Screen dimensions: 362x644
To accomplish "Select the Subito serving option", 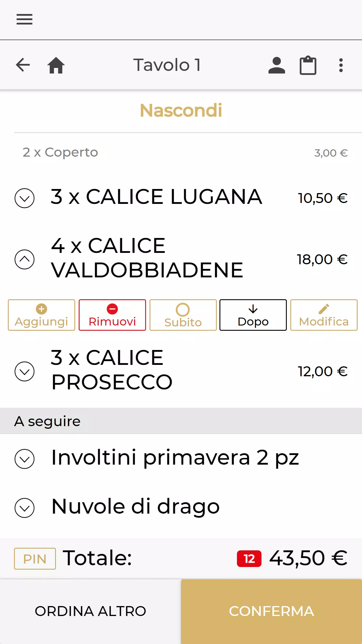I will pos(183,315).
